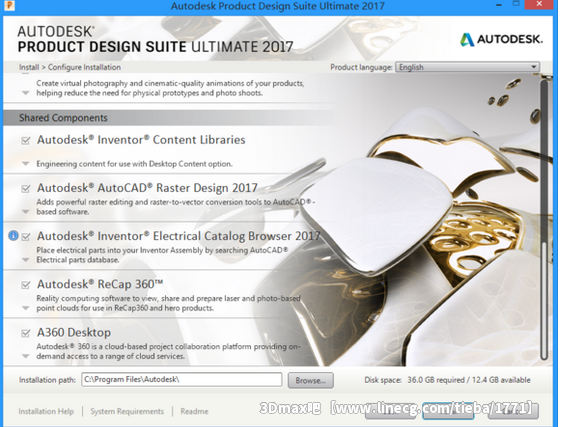This screenshot has height=427, width=572.
Task: Expand A360 Desktop options arrow
Action: (26, 356)
